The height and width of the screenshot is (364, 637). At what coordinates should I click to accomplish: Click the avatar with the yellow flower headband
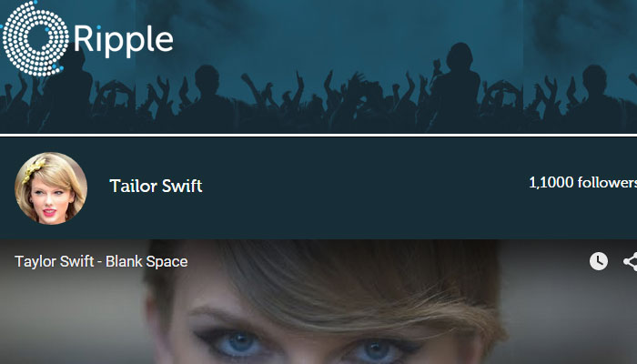pyautogui.click(x=51, y=188)
